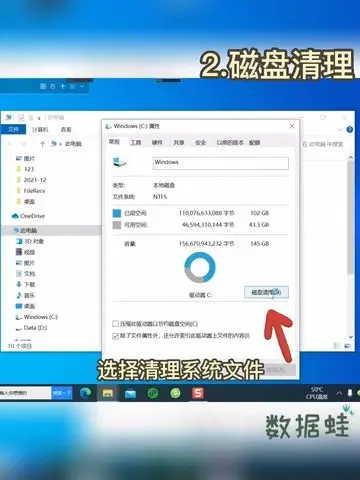Click the NTFS file system value

click(x=160, y=197)
